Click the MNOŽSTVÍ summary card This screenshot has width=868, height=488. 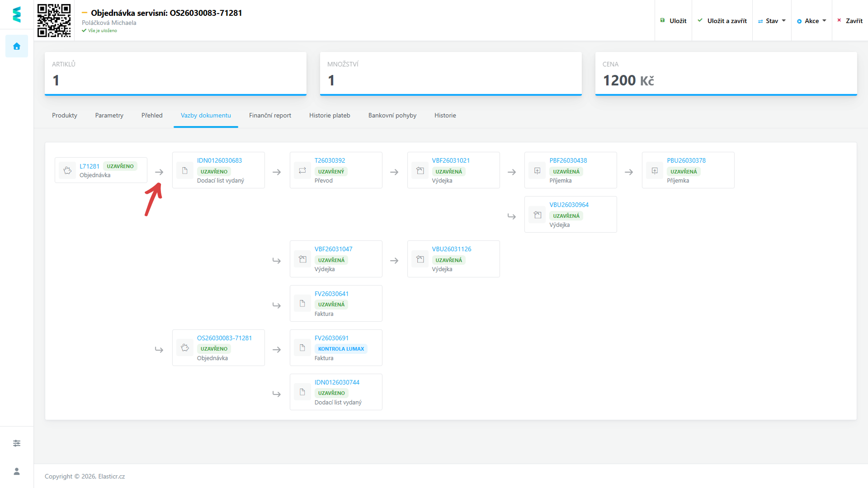[451, 74]
